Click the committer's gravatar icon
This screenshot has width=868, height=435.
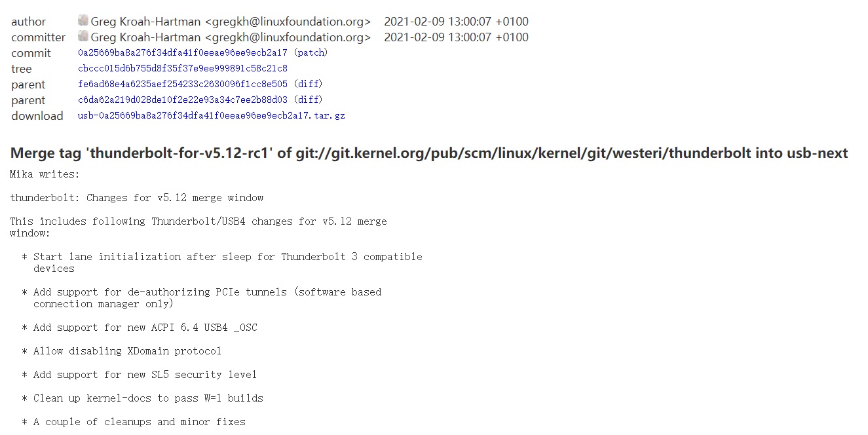point(83,36)
